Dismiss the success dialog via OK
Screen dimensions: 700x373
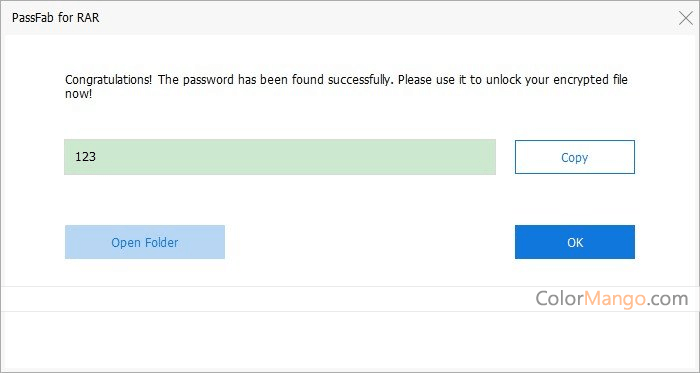[575, 242]
